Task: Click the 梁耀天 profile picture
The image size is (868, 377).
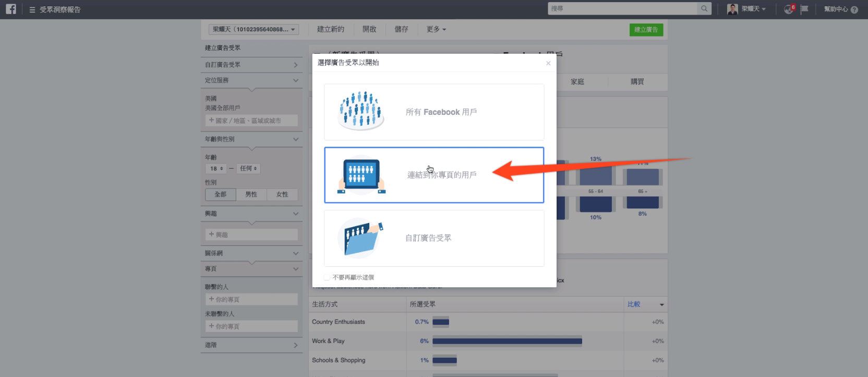Action: coord(732,9)
